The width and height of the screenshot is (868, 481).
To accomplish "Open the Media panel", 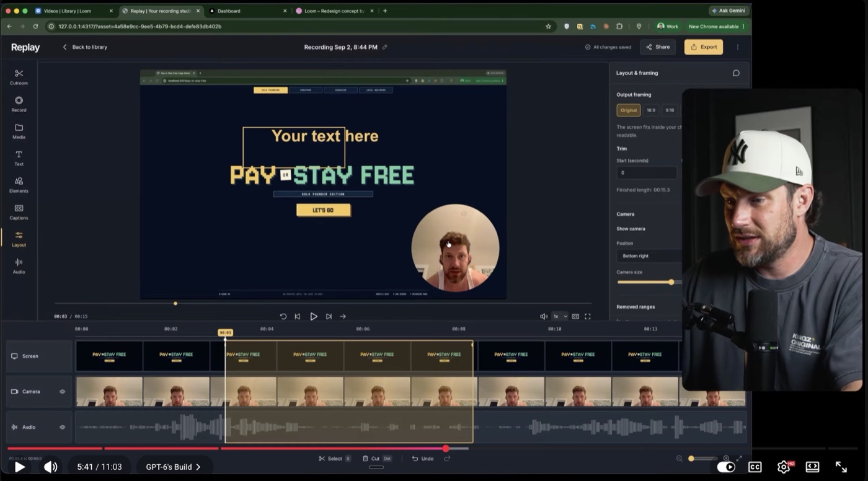I will click(x=19, y=131).
